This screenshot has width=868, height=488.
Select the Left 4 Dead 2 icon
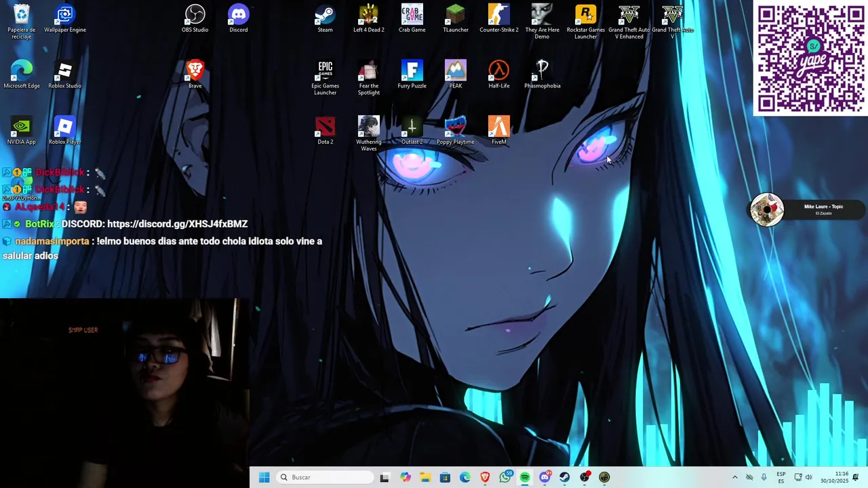coord(369,18)
